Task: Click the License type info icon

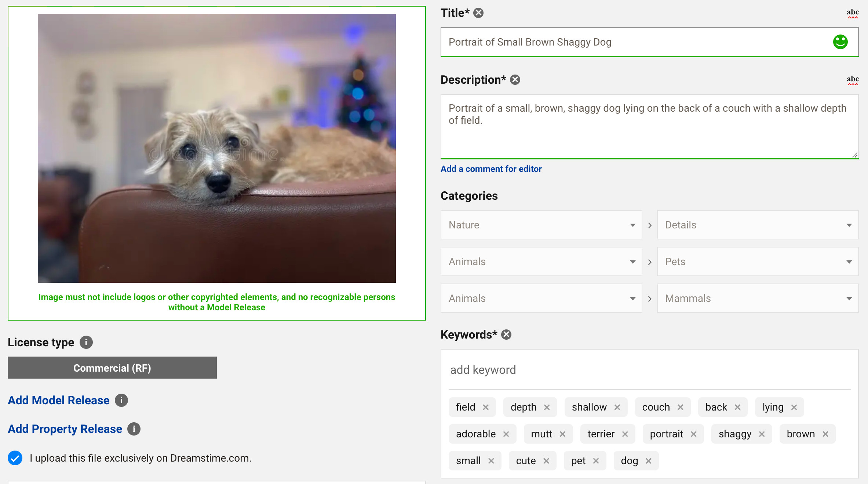Action: tap(86, 342)
